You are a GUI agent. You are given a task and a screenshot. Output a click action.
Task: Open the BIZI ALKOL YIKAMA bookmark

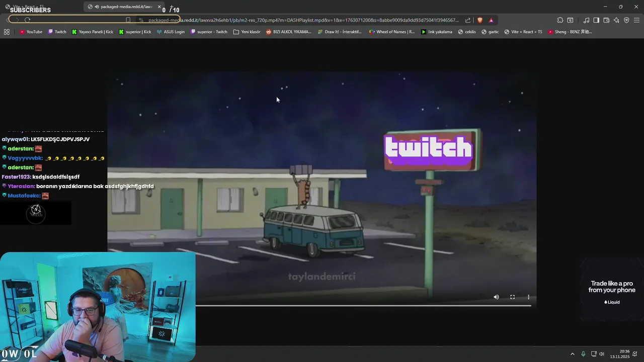(288, 32)
